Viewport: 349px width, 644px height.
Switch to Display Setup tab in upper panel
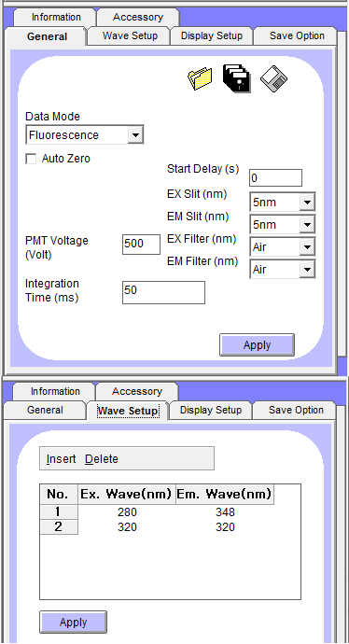click(212, 35)
